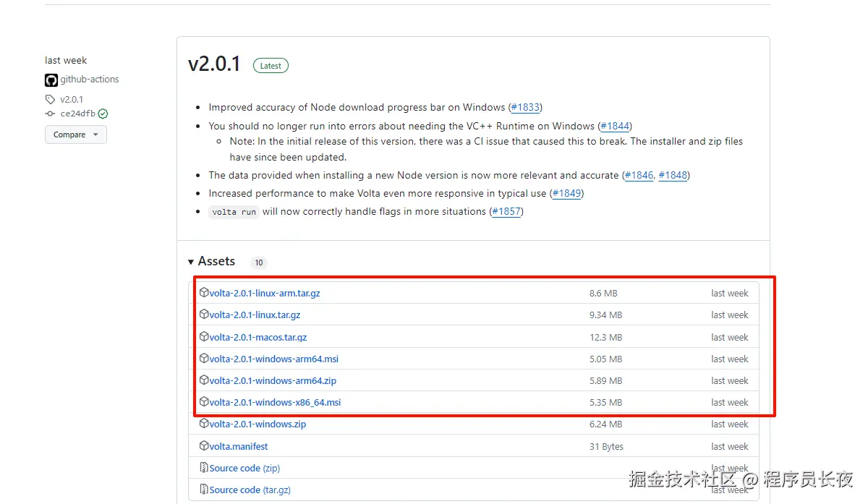Viewport: 868px width, 504px height.
Task: Click the commit icon beside ce24dfb
Action: click(x=50, y=114)
